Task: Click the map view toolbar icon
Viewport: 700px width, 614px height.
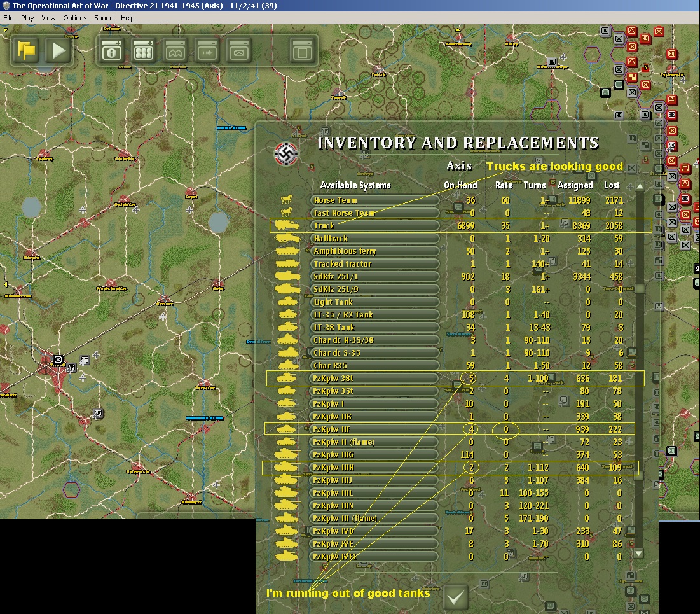Action: 175,50
